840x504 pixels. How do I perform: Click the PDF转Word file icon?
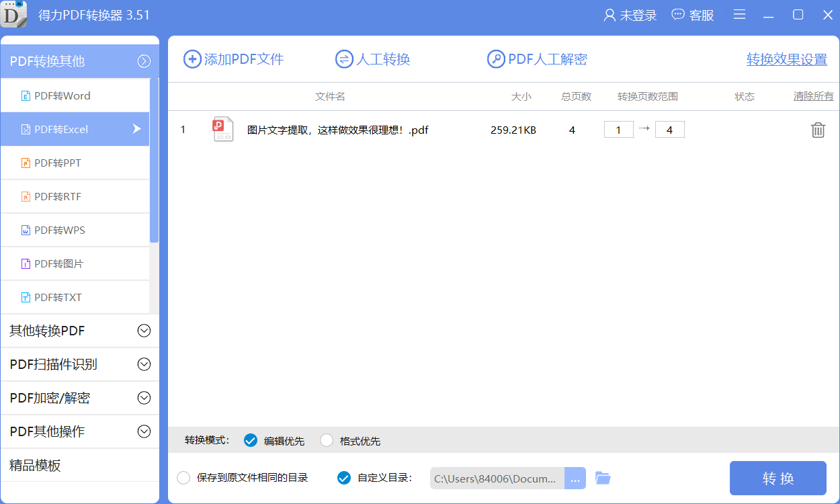pyautogui.click(x=26, y=96)
